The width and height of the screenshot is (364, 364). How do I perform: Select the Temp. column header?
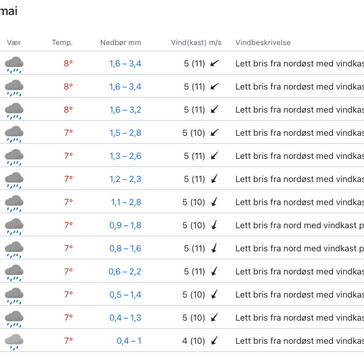click(x=62, y=43)
